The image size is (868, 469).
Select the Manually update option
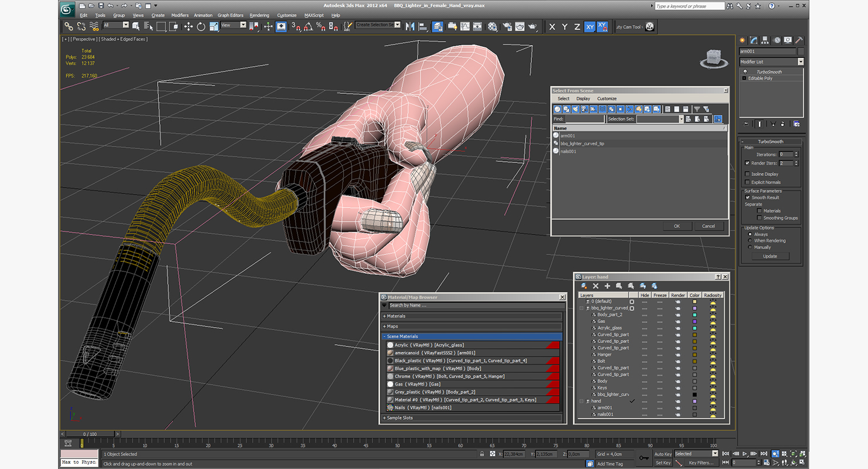[x=750, y=247]
